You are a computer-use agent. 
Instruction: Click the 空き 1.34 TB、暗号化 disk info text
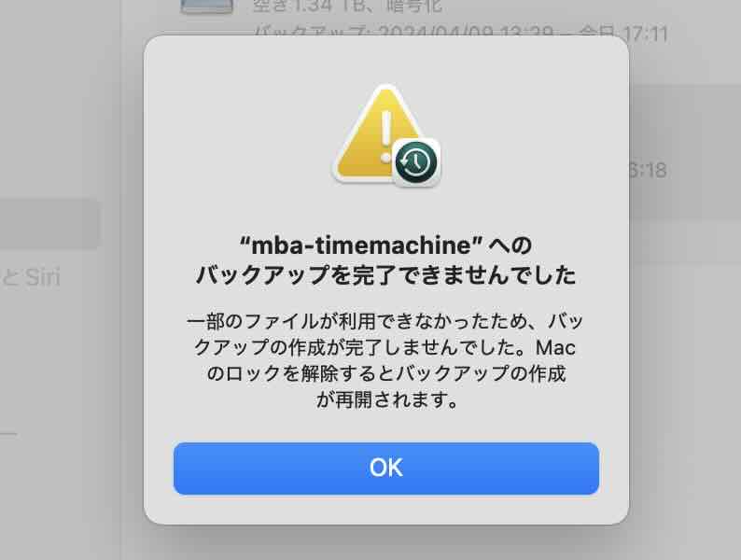coord(347,7)
